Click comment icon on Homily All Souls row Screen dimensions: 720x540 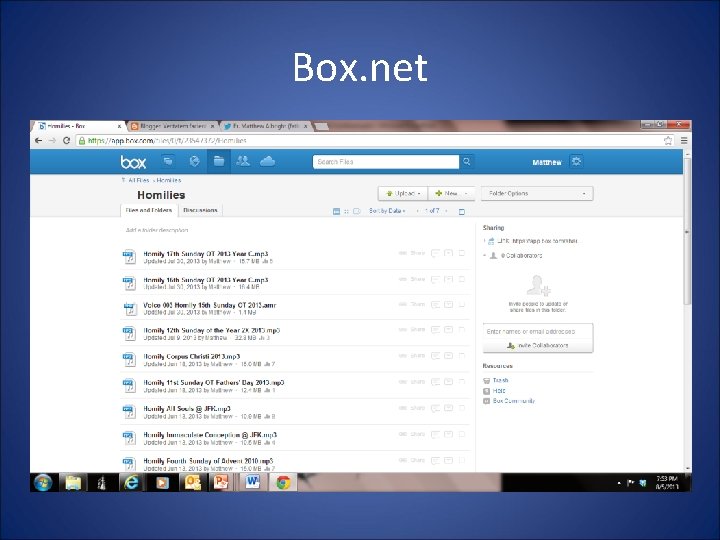[435, 408]
